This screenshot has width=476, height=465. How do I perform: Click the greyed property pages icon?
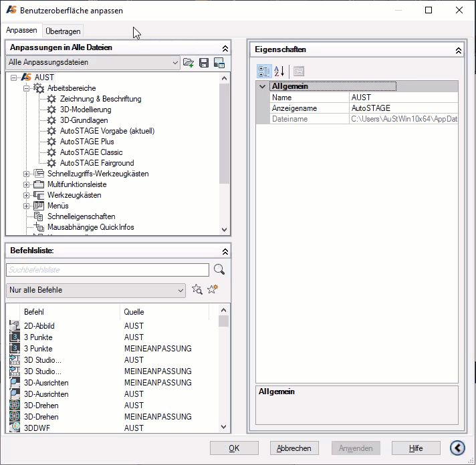pos(299,71)
